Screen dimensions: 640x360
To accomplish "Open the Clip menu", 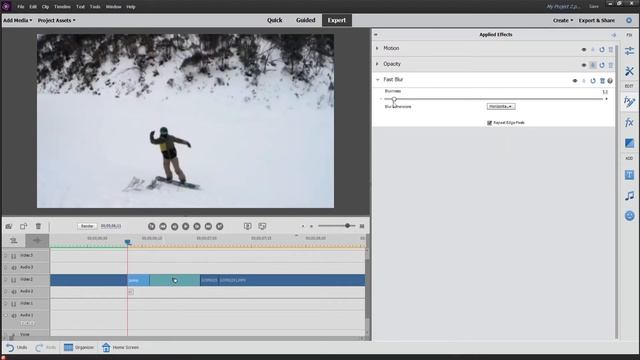I will pos(45,7).
